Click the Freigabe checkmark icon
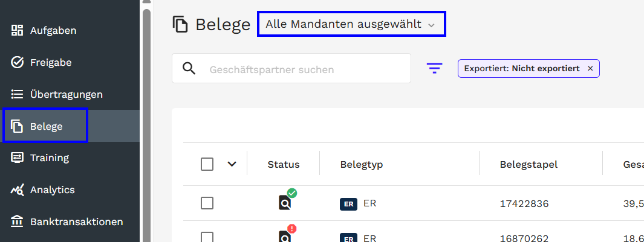 pyautogui.click(x=18, y=62)
